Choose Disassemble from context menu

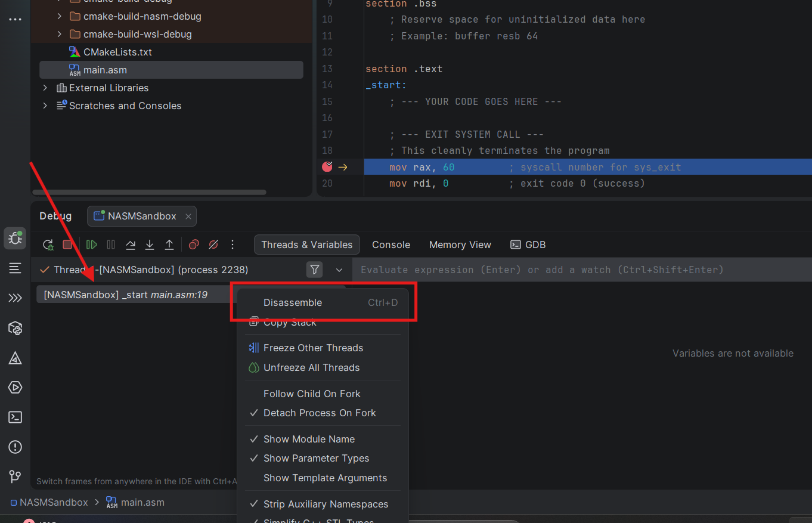point(323,302)
